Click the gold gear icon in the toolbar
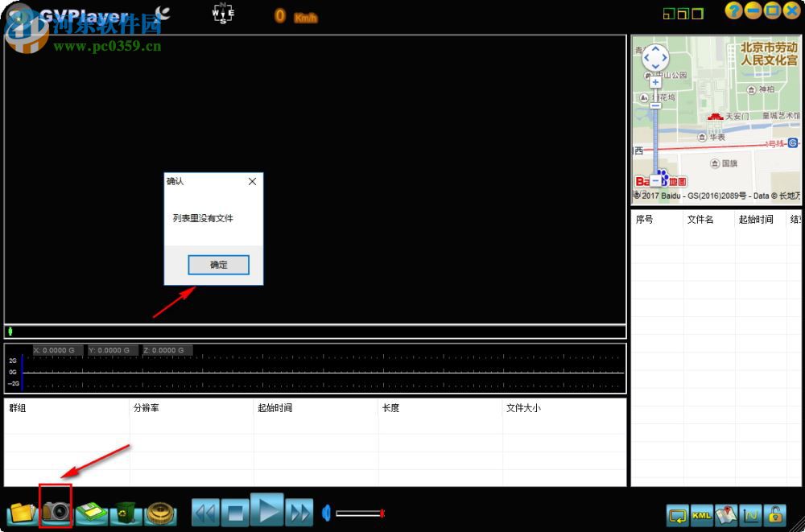 160,512
